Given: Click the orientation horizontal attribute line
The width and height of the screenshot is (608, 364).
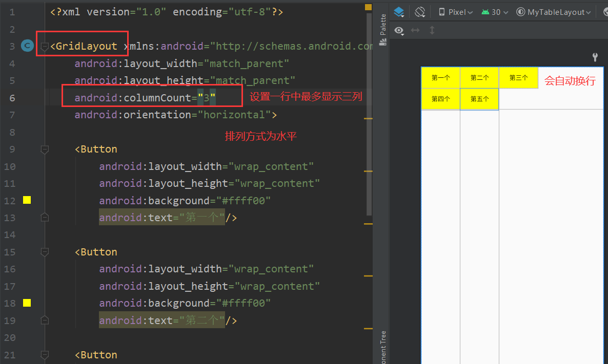Looking at the screenshot, I should pyautogui.click(x=176, y=115).
